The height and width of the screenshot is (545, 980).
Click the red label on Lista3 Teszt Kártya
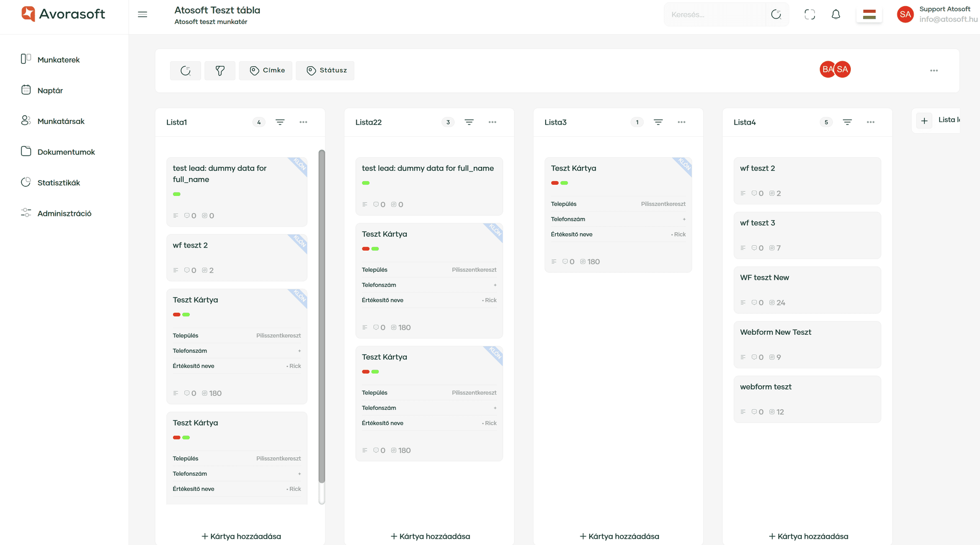[554, 183]
